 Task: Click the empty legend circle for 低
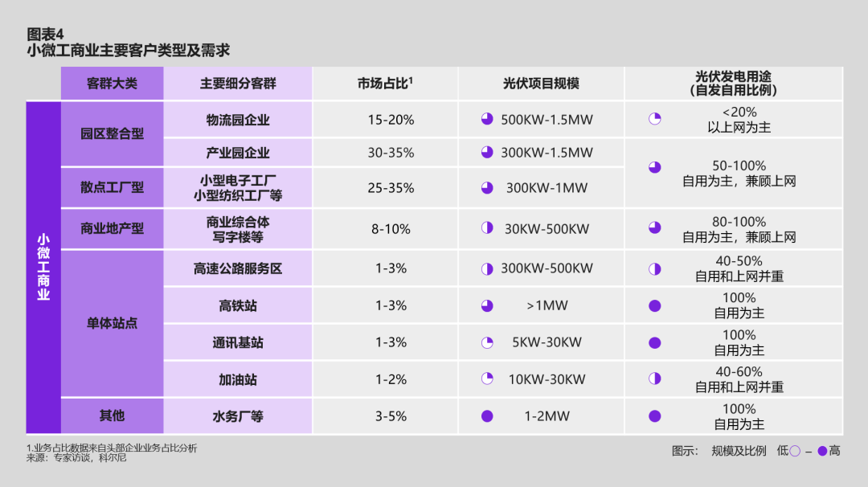[x=795, y=451]
